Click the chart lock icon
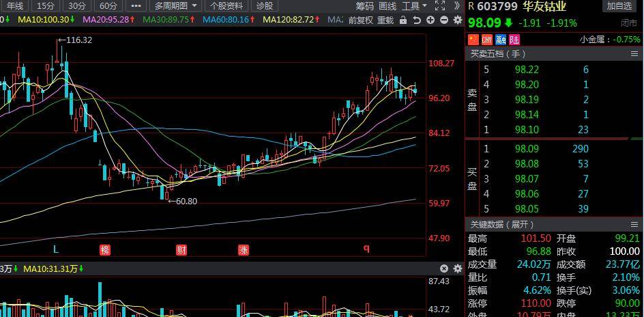Viewport: 644px width, 317px height. (403, 20)
